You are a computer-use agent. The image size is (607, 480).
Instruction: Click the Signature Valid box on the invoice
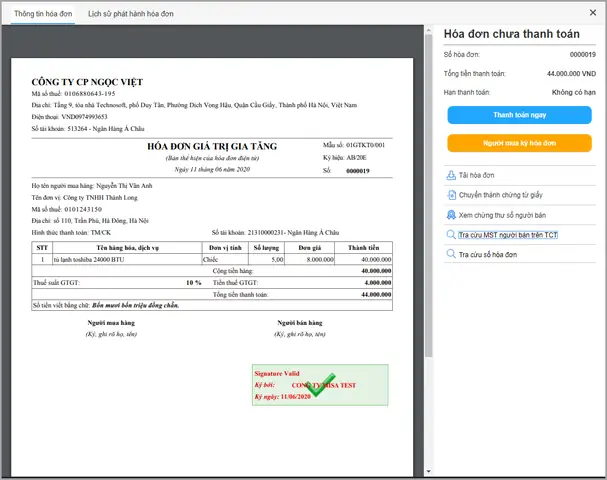click(x=319, y=385)
